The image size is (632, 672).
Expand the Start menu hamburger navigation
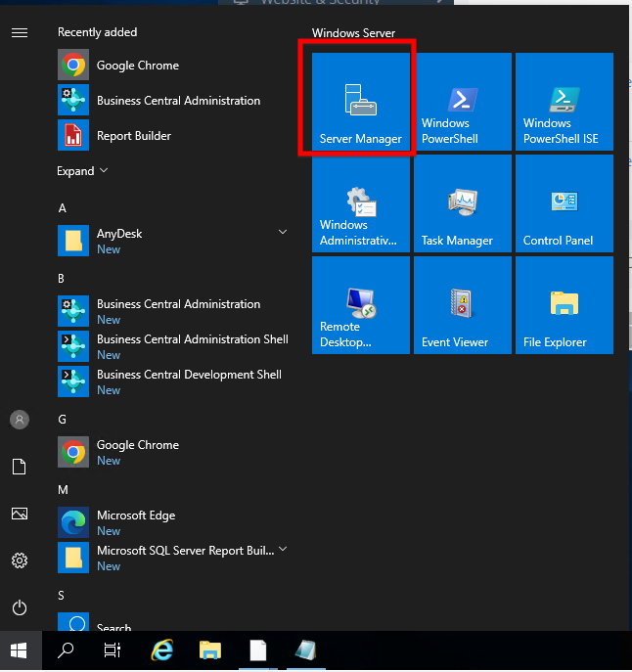coord(20,32)
